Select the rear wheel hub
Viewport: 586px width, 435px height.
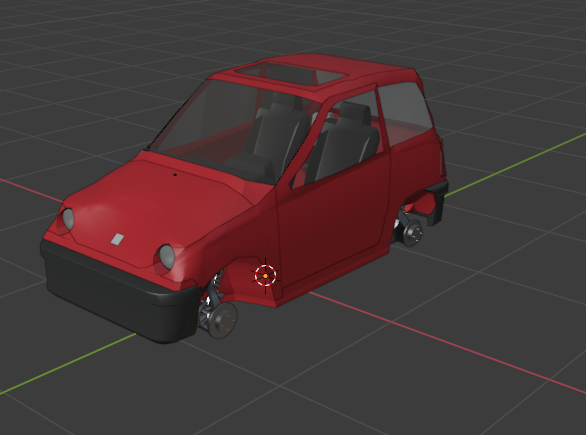coord(413,232)
